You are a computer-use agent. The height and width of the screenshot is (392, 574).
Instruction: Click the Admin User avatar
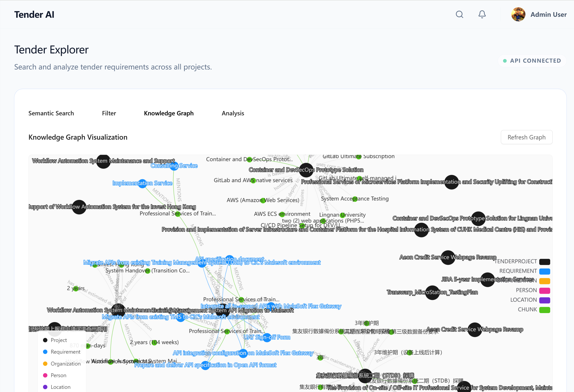[518, 14]
